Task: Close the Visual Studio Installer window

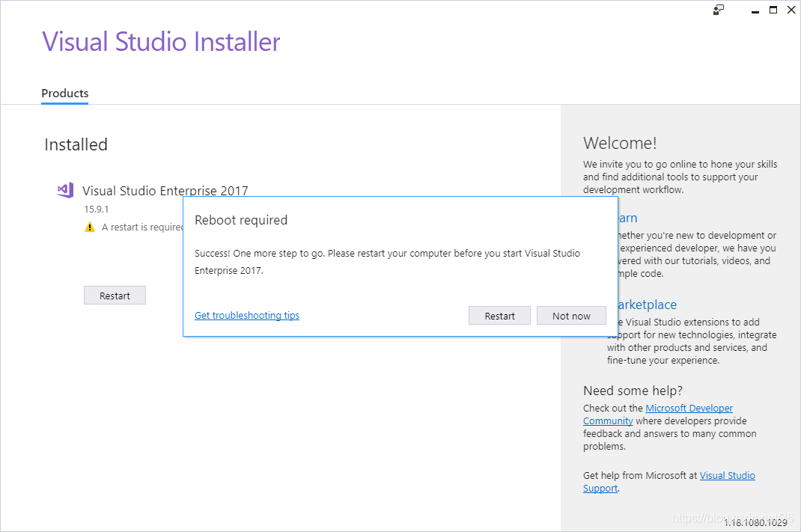Action: pos(791,10)
